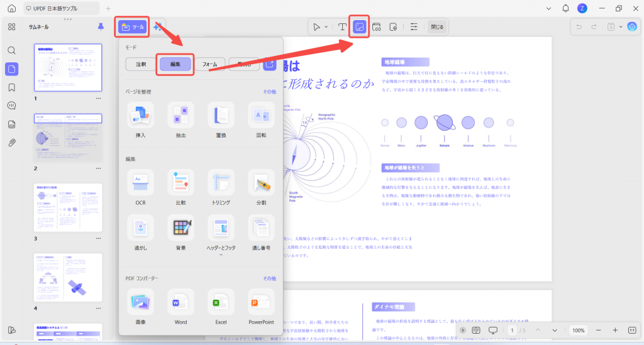Open the ヘッダーとフッター tool

[x=221, y=227]
